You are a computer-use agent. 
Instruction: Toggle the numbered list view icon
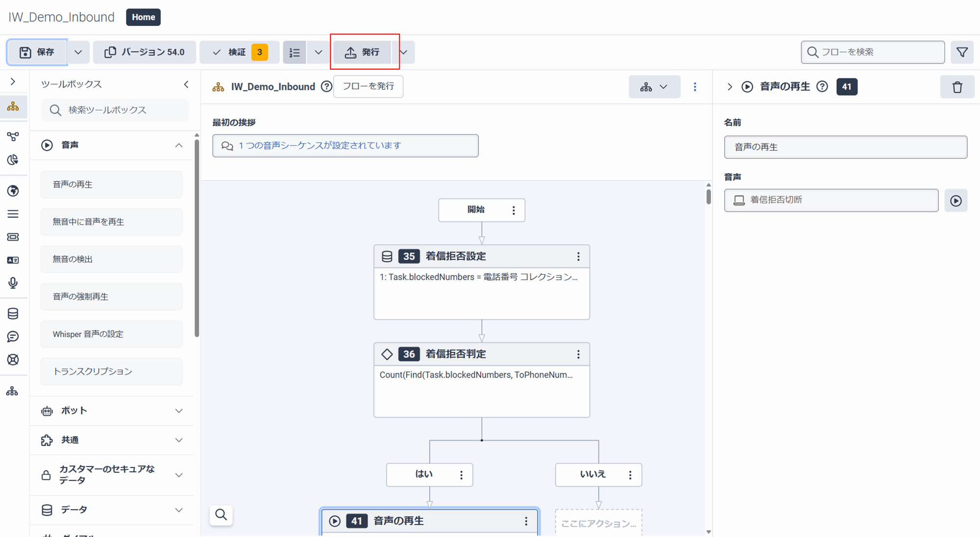pyautogui.click(x=294, y=52)
